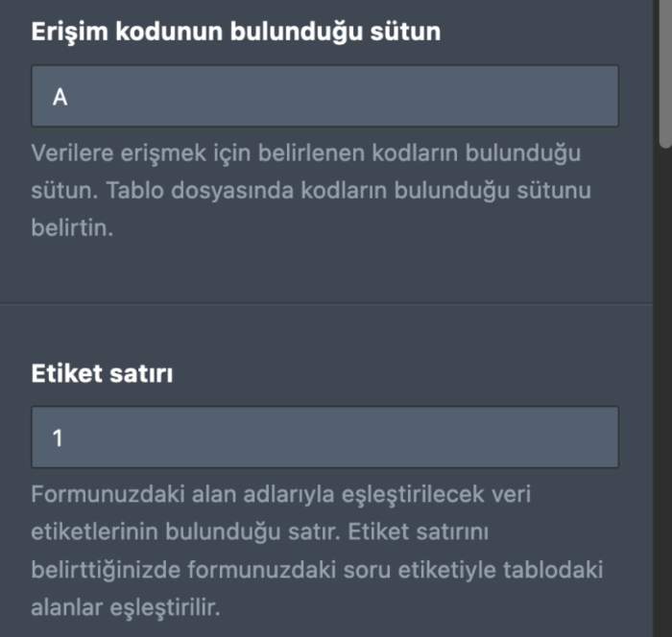The width and height of the screenshot is (672, 637).
Task: Click the "Erişim kodunun bulunduğu sütun" heading
Action: 236,32
